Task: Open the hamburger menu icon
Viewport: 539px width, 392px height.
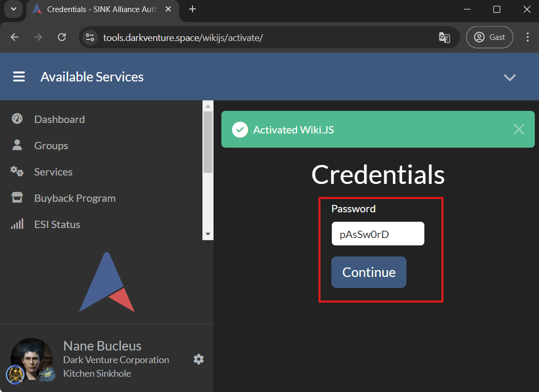Action: click(19, 77)
